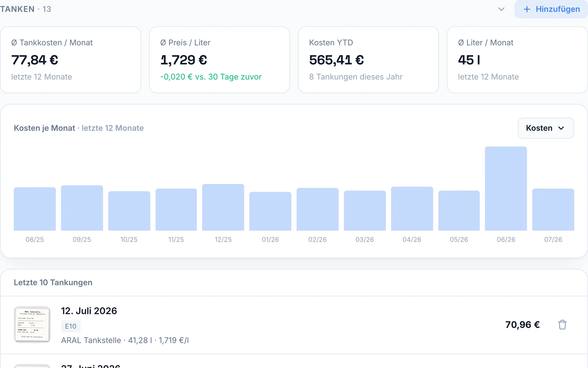The image size is (588, 368).
Task: Click the TANKEN section title
Action: [x=17, y=9]
